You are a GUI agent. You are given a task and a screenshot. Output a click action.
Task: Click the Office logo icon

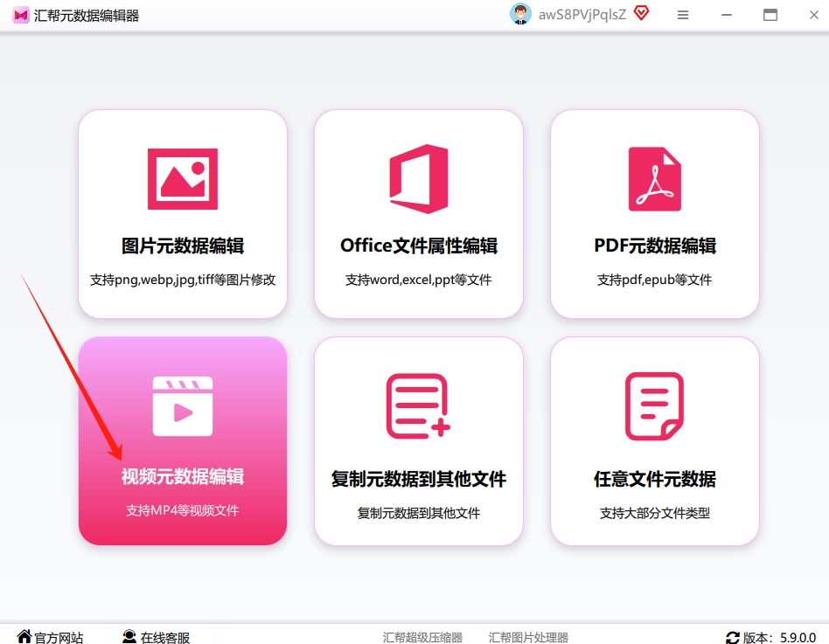(419, 179)
